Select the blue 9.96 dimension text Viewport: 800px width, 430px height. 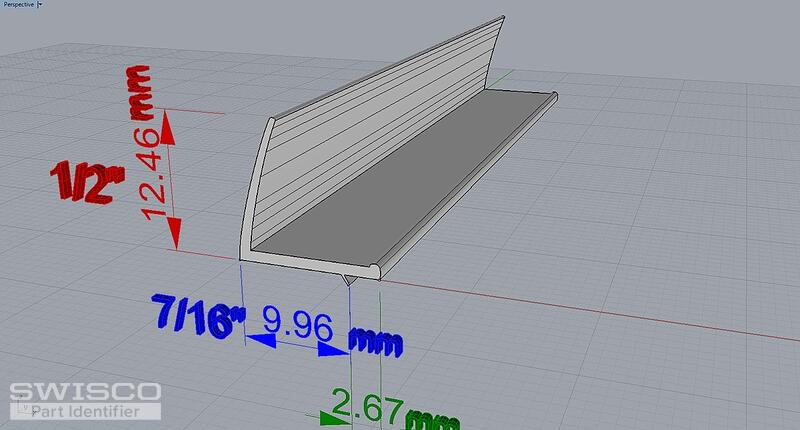(x=298, y=324)
